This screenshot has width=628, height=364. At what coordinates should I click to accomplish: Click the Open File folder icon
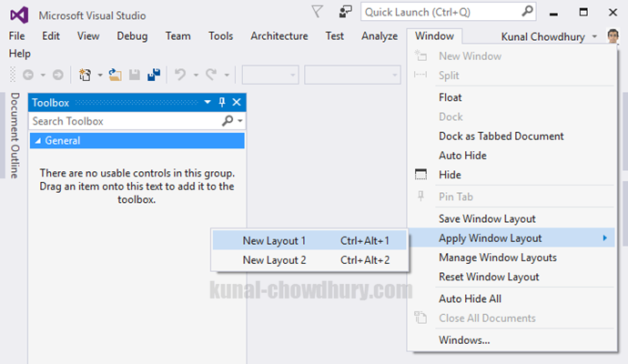coord(115,75)
